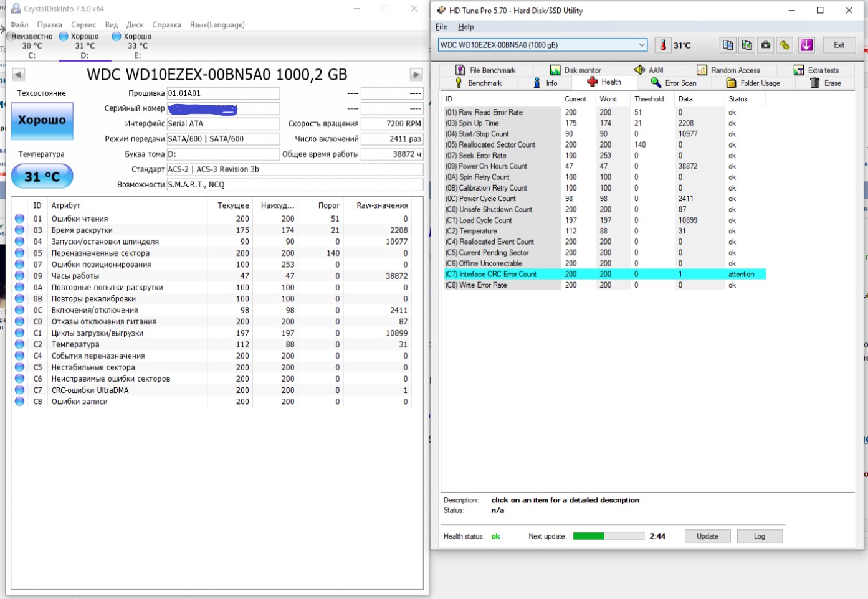Click the Update button
The height and width of the screenshot is (599, 868).
(x=707, y=536)
